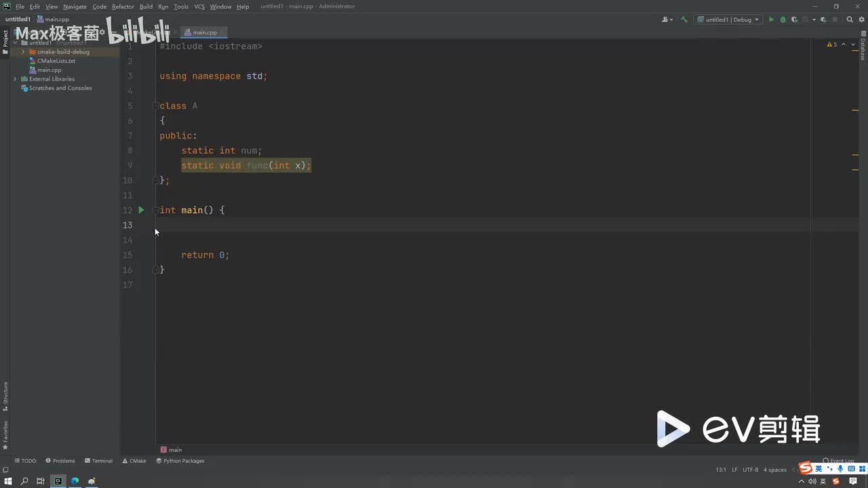Build the project with the hammer icon
The image size is (868, 488).
(684, 20)
